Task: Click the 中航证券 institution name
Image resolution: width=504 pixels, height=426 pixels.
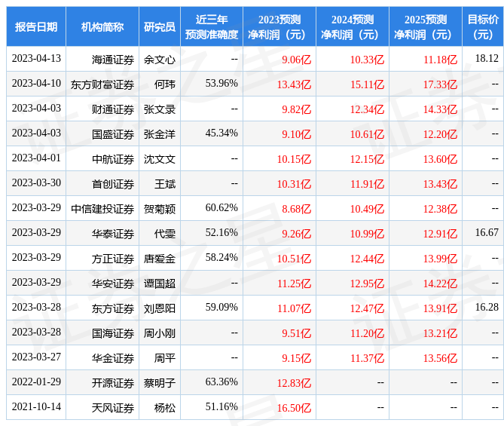Action: coord(113,159)
